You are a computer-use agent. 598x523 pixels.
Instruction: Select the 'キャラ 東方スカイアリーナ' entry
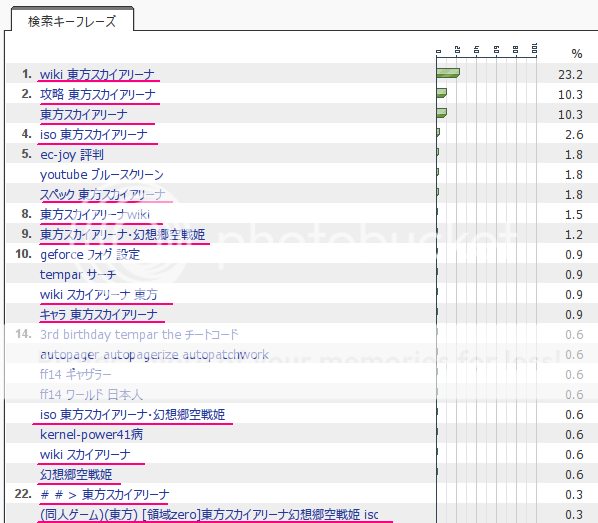98,314
